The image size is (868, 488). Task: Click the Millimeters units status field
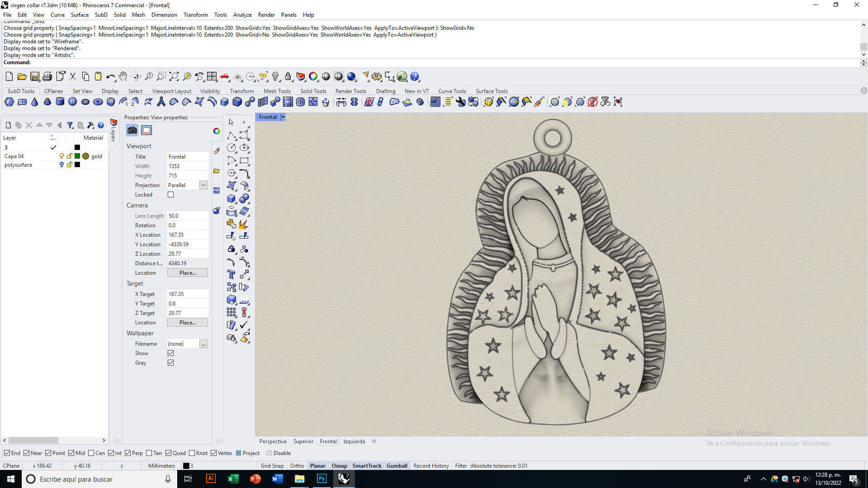pyautogui.click(x=161, y=466)
